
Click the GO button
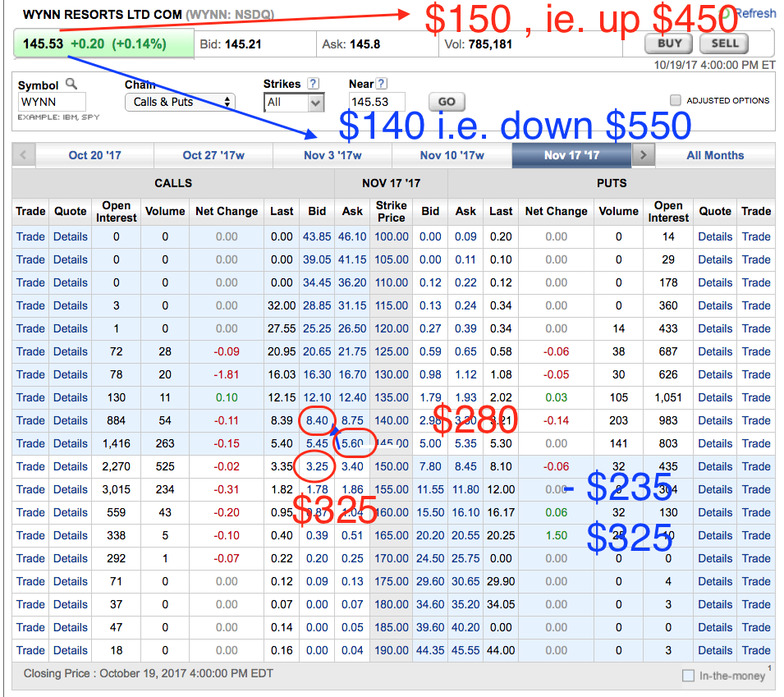tap(446, 103)
